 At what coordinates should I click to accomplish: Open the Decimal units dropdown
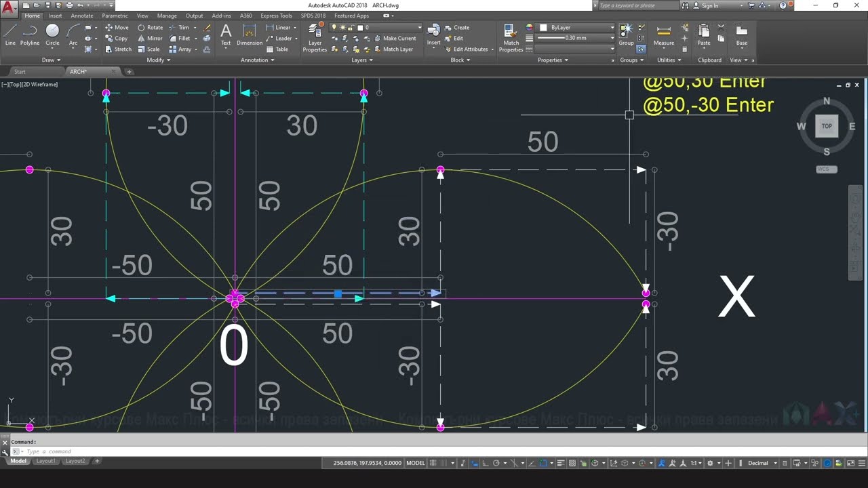click(762, 463)
